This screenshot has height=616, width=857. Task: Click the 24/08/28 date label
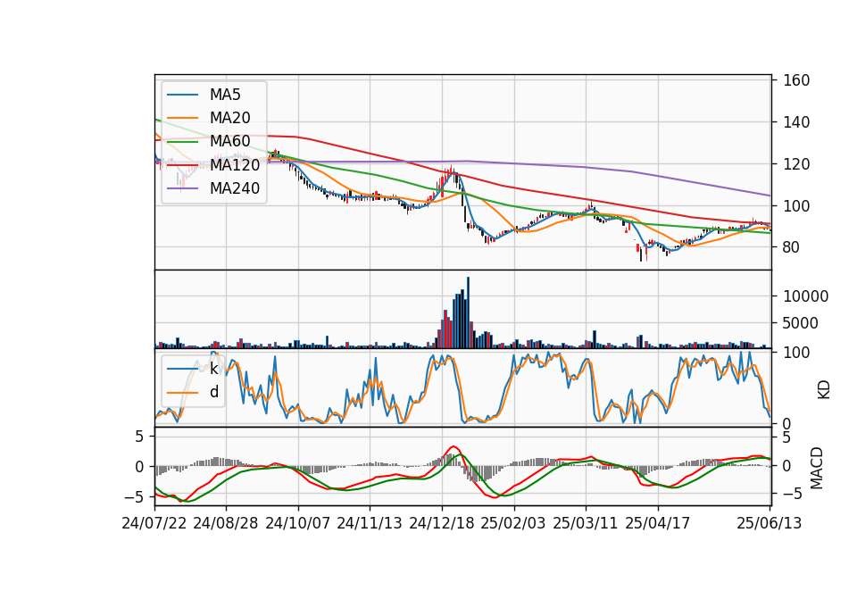click(226, 523)
